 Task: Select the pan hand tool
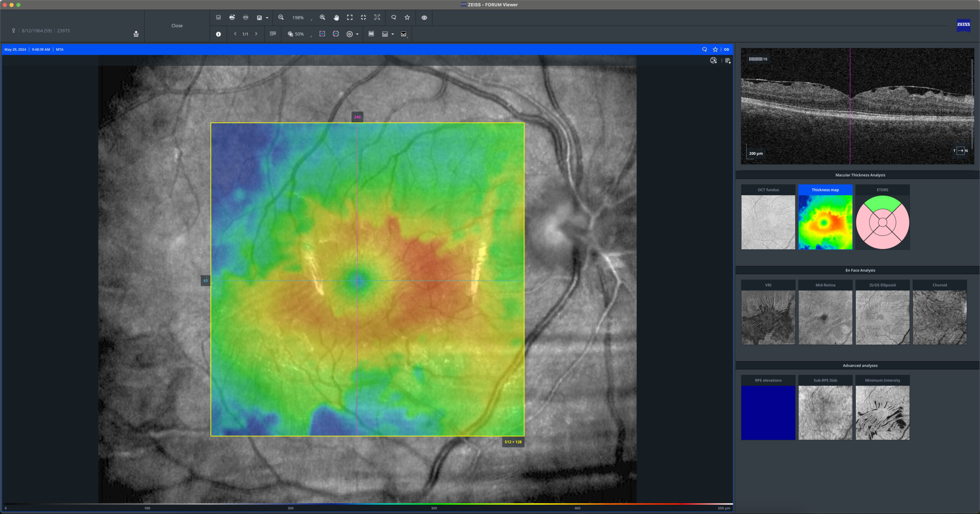[336, 17]
